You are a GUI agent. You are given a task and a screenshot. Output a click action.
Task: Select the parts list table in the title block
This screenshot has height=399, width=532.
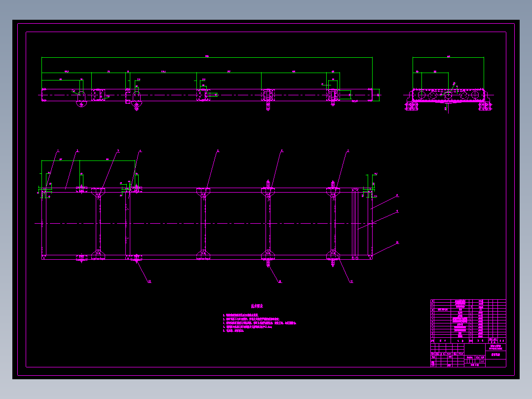click(x=468, y=321)
